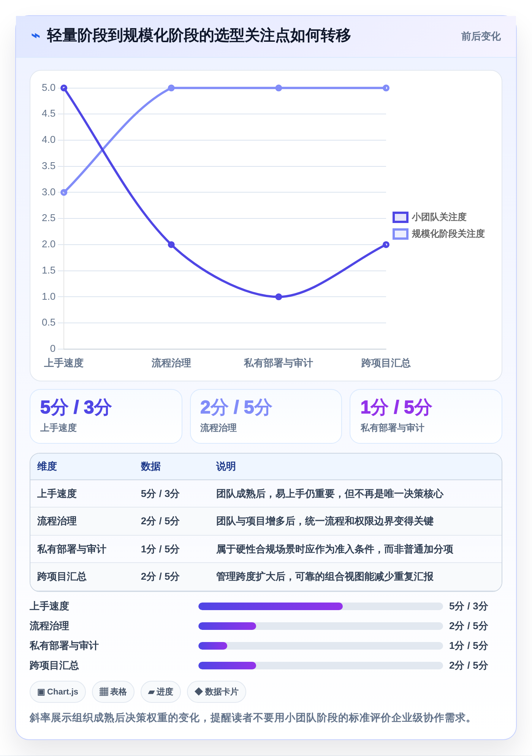Click 小团队 data point at 流程治理 (2.0)
The width and height of the screenshot is (532, 756).
[x=171, y=245]
